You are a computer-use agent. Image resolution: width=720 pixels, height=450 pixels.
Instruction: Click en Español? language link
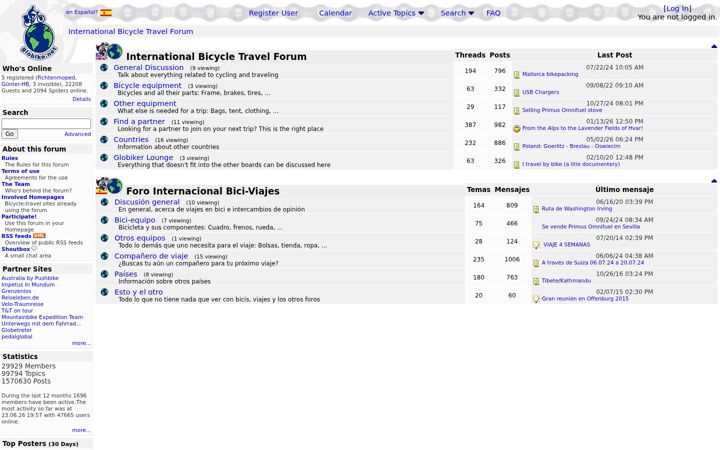pyautogui.click(x=82, y=12)
